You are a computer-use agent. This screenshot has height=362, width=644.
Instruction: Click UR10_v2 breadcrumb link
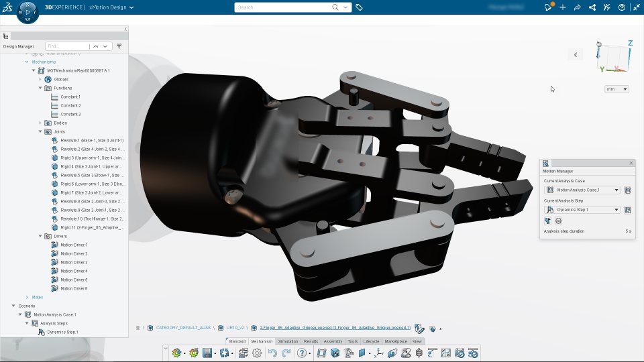pos(235,328)
